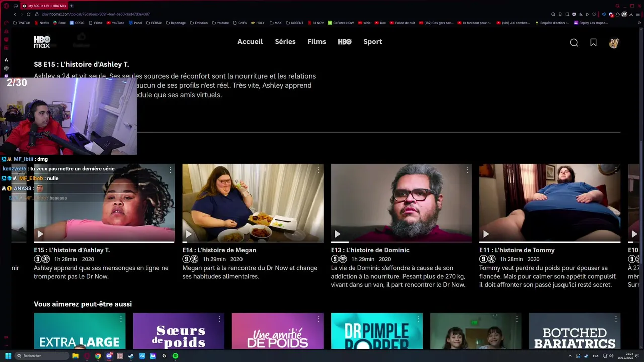Click the translate page icon
Viewport: 644px width, 362px height.
[x=581, y=14]
